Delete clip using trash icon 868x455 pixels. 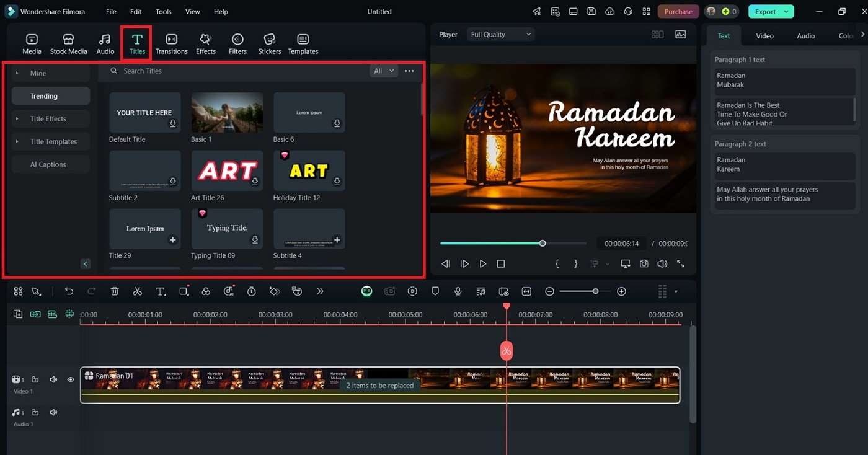(115, 291)
